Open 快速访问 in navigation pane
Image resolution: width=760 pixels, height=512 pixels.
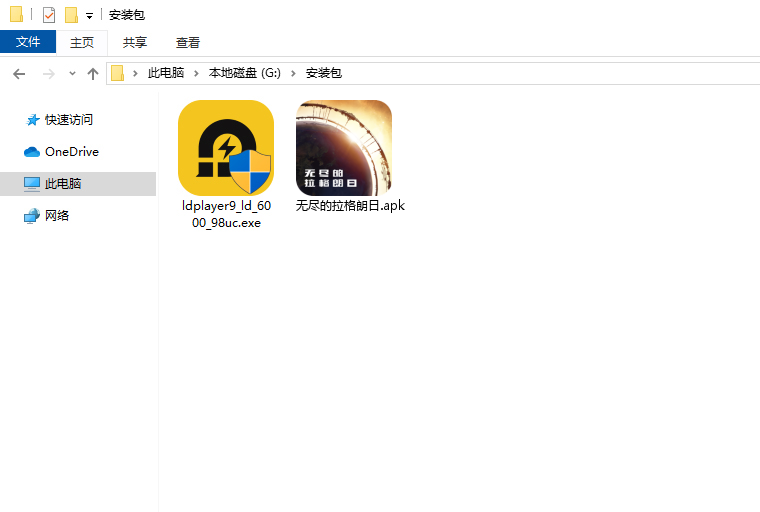point(69,120)
